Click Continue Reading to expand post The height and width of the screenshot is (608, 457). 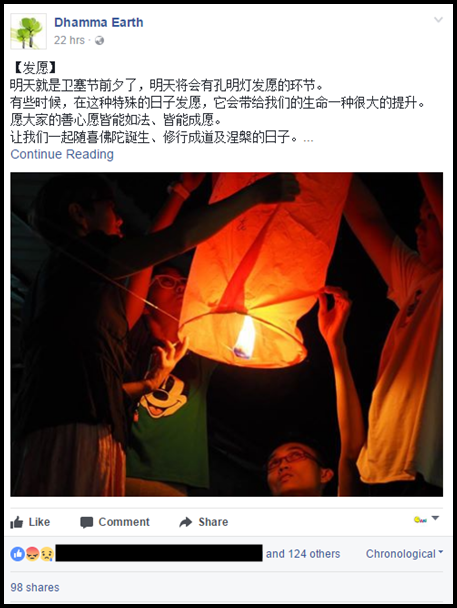[62, 154]
